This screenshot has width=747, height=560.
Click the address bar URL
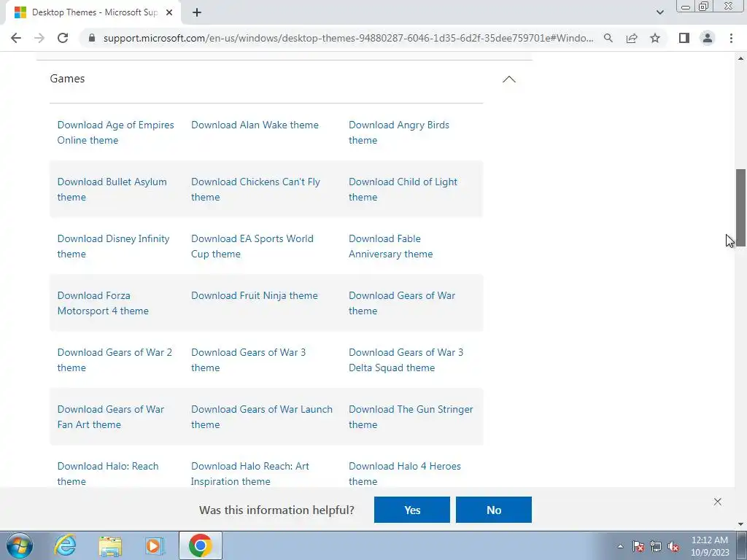point(348,38)
